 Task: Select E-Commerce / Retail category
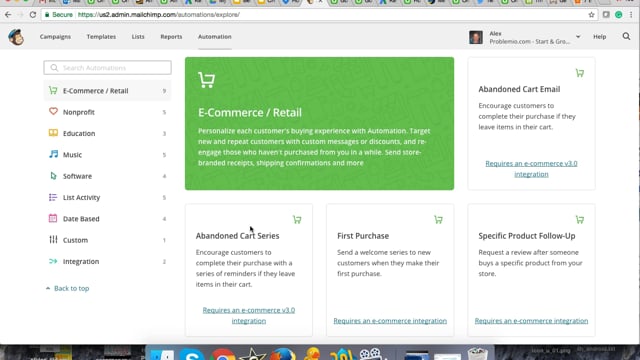pyautogui.click(x=107, y=91)
